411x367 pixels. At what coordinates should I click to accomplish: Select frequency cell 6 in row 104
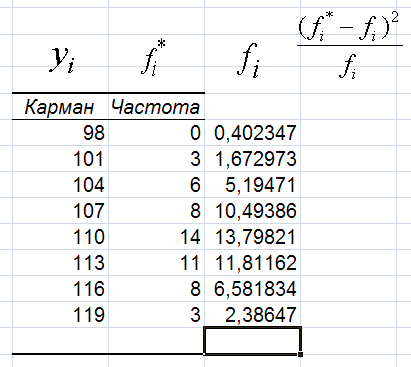point(156,185)
